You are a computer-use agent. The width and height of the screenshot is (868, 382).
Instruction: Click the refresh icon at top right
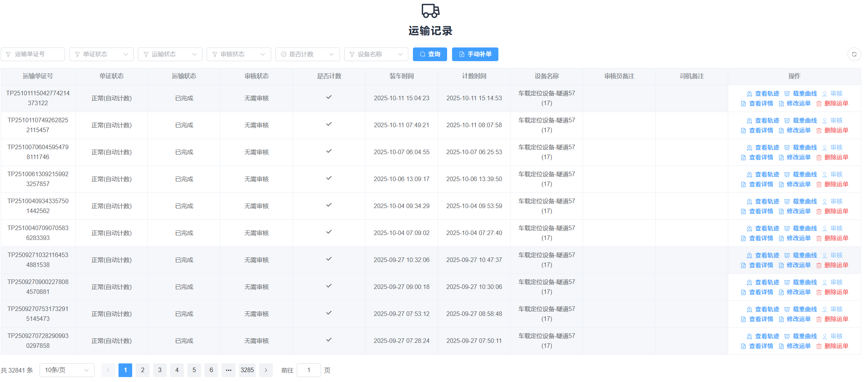point(854,54)
